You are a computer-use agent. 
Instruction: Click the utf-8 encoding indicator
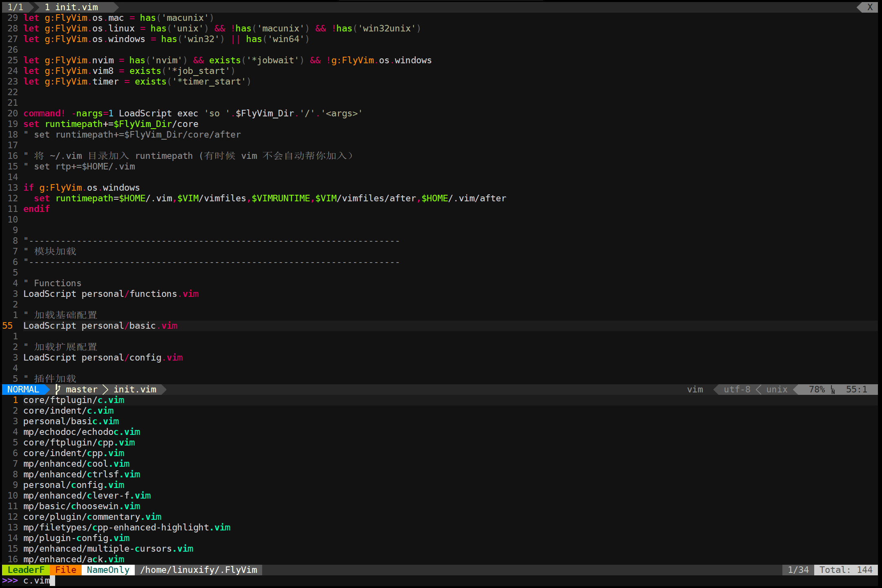[x=737, y=389]
